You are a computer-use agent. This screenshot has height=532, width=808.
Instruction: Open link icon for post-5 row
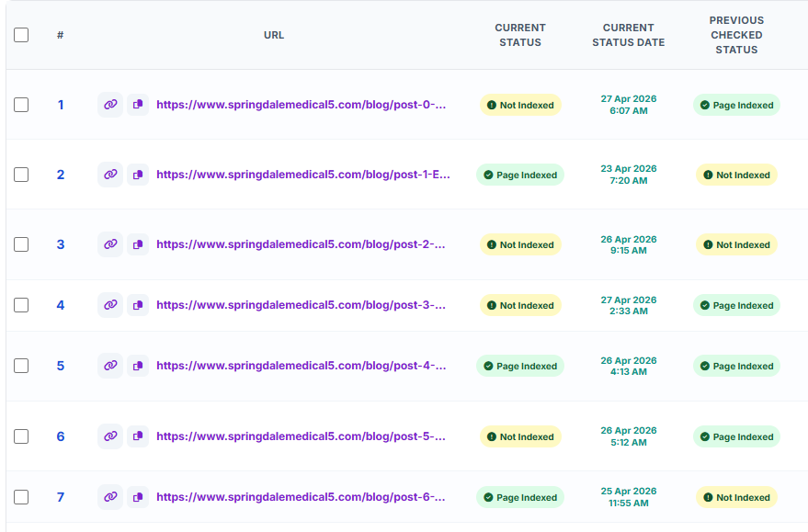click(110, 436)
